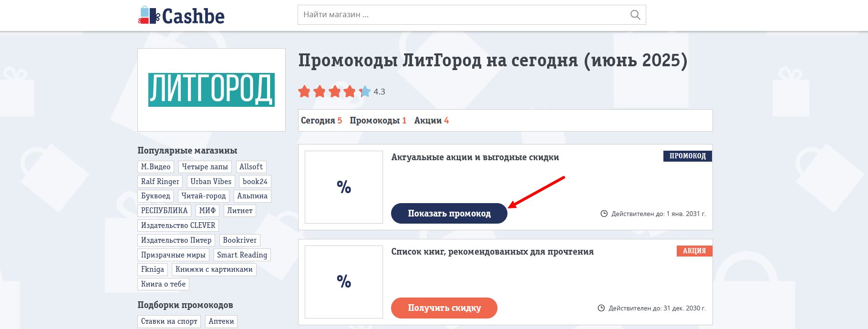
Task: Click the clock icon beside '31 дек. 2030'
Action: click(x=601, y=308)
